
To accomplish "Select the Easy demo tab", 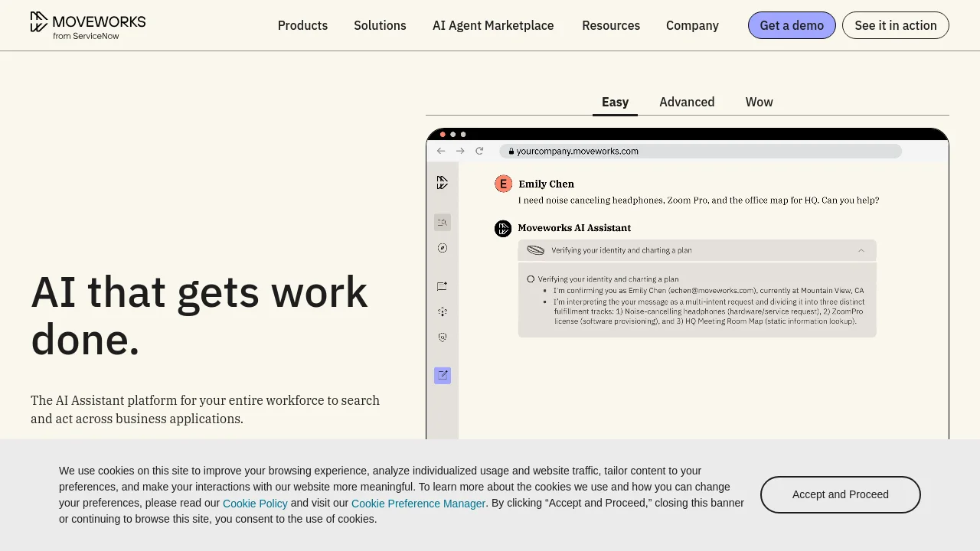I will click(x=615, y=102).
